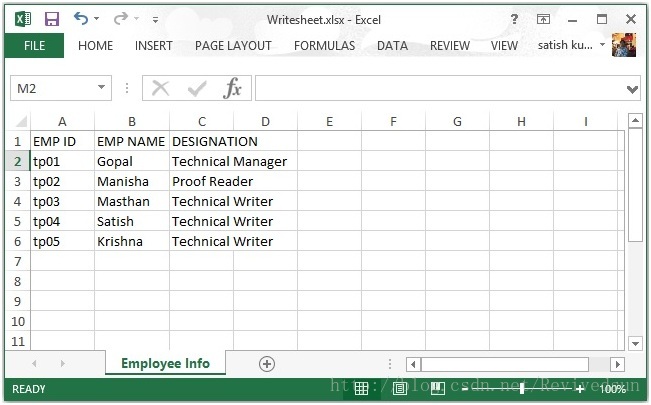This screenshot has width=651, height=405.
Task: Switch to Normal view in status bar
Action: tap(361, 388)
